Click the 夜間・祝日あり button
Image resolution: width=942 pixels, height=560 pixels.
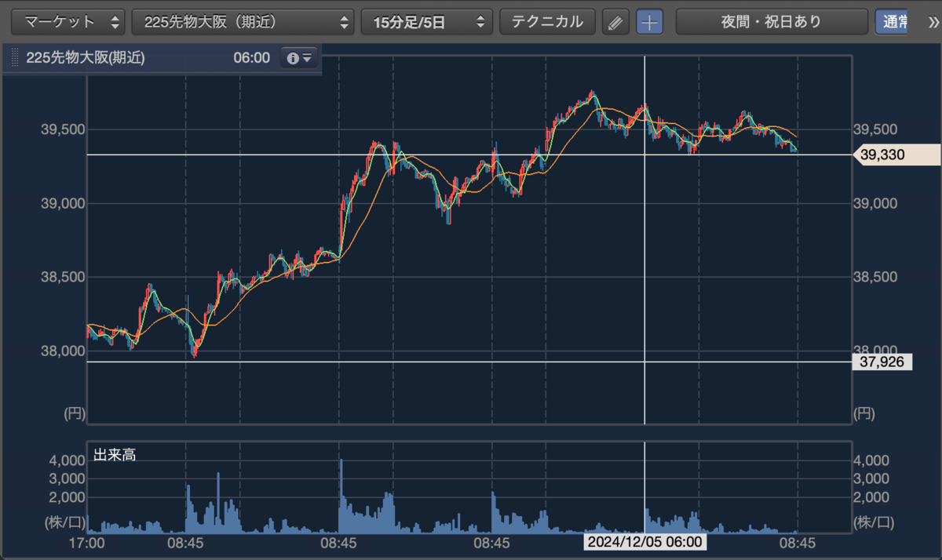tap(772, 22)
